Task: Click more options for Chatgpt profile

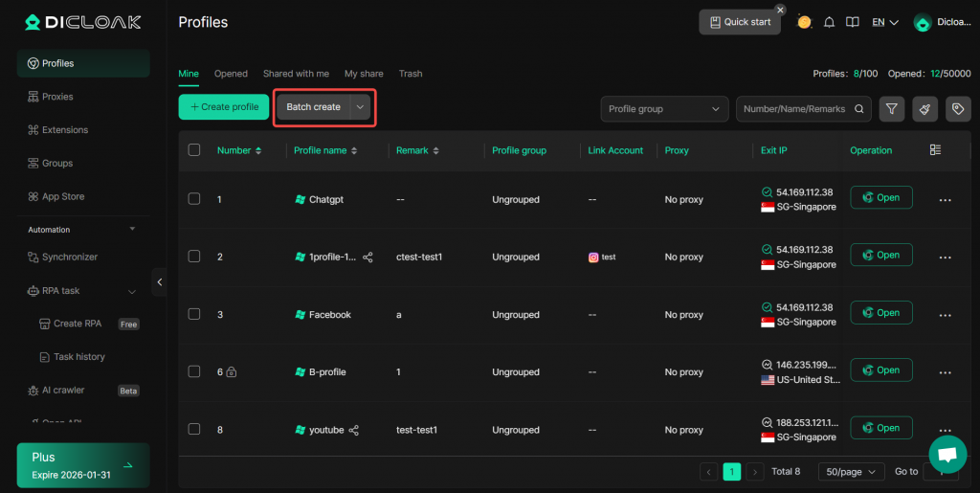Action: (945, 199)
